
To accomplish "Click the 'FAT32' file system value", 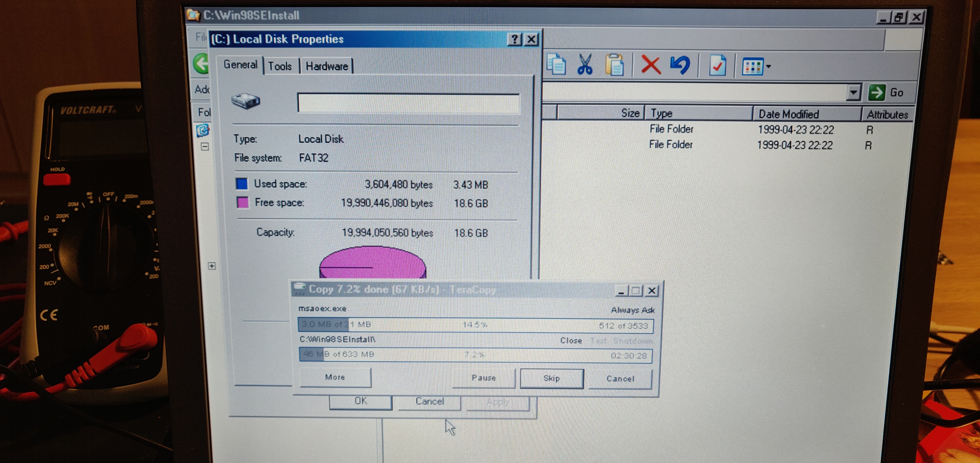I will [313, 158].
